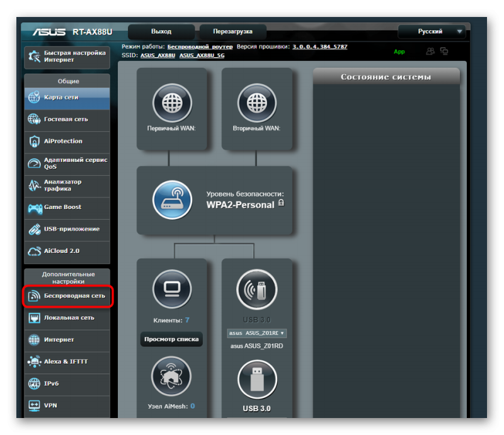Click the network copy icon in header

tap(444, 51)
